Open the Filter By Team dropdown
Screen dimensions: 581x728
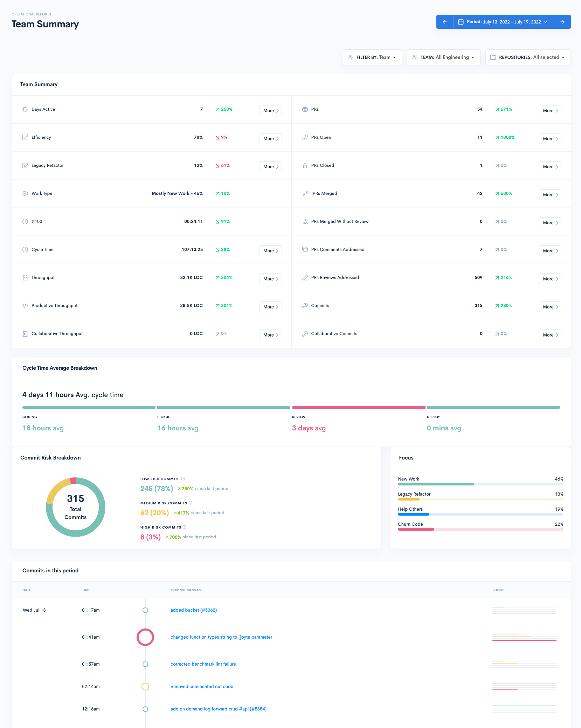[x=372, y=57]
